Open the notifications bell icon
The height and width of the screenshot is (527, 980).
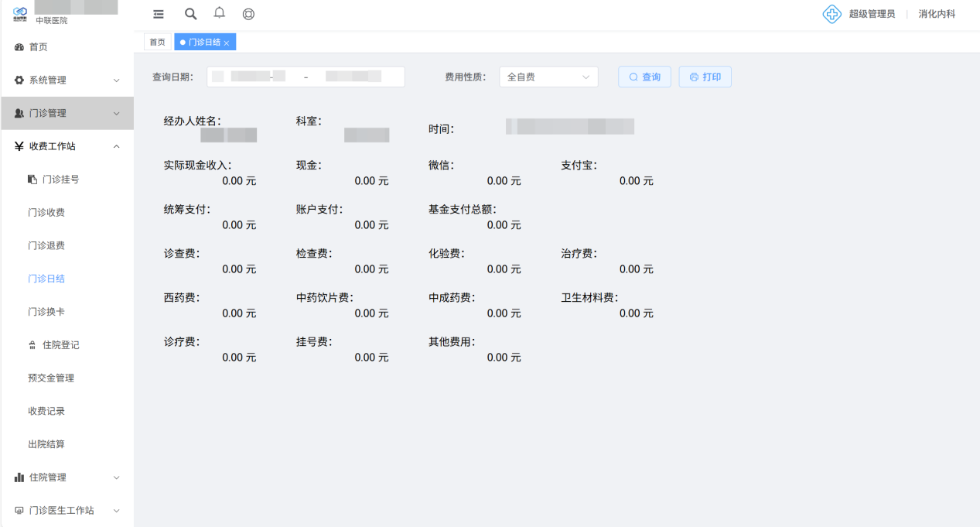point(220,12)
